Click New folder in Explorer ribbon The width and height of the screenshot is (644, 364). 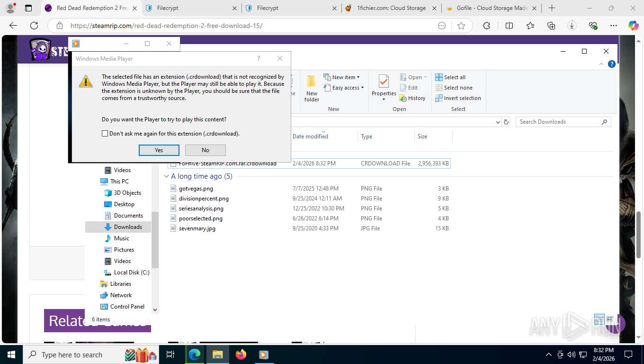312,89
